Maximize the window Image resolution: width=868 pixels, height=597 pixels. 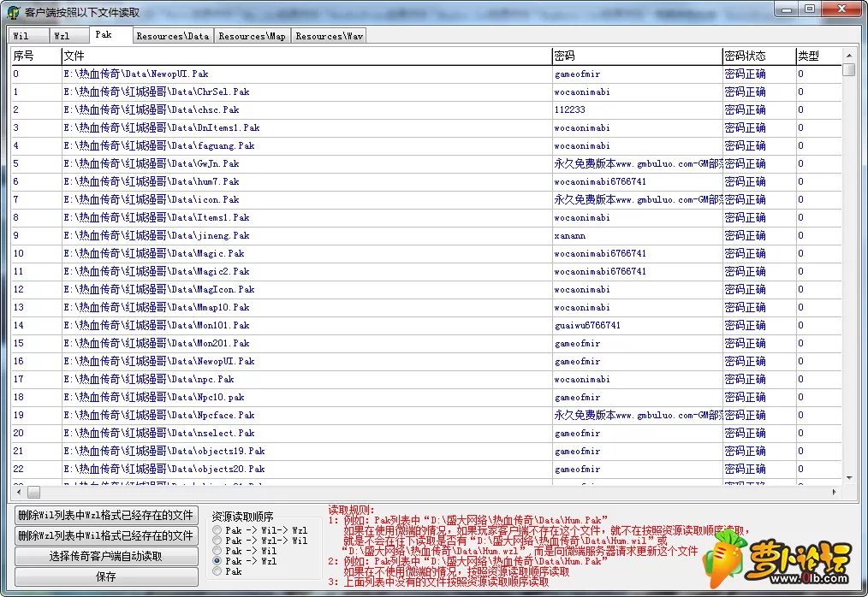(x=810, y=9)
